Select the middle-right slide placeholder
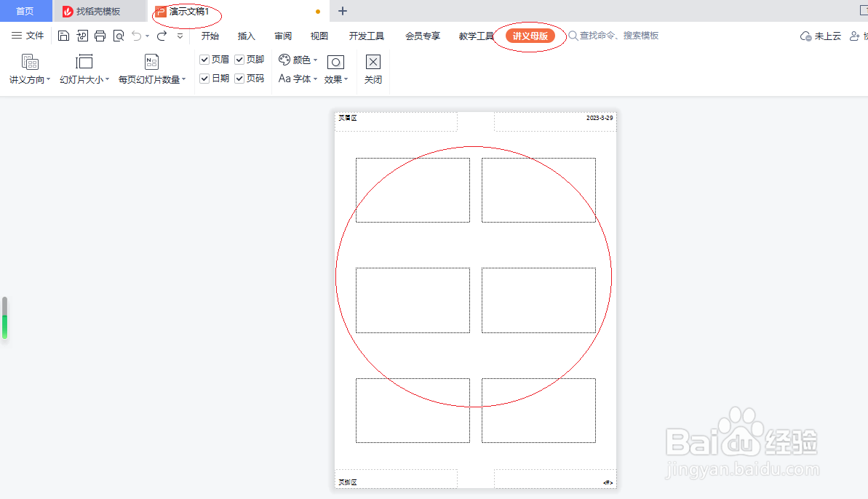This screenshot has height=499, width=868. point(538,300)
